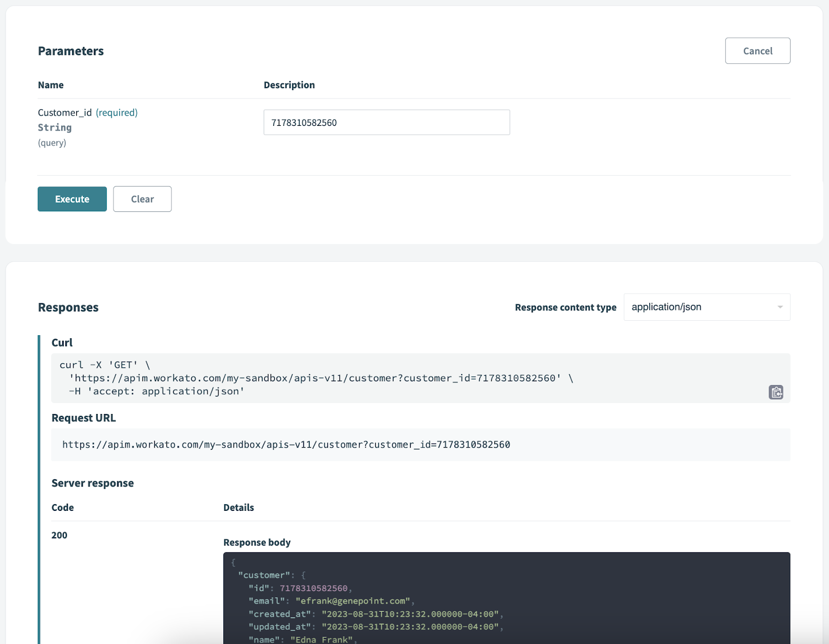This screenshot has width=829, height=644.
Task: Click the (required) label next to Customer_id
Action: click(x=117, y=112)
